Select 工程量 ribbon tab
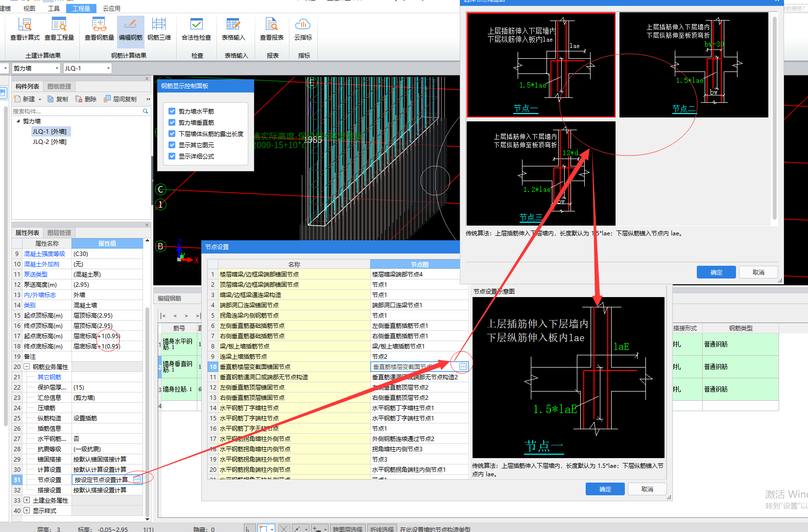This screenshot has width=808, height=532. 81,8
